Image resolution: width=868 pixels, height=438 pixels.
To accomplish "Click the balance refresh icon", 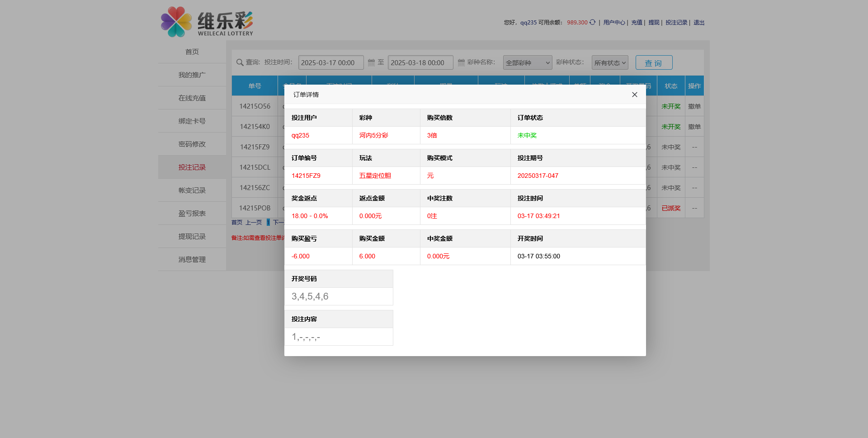I will point(592,22).
